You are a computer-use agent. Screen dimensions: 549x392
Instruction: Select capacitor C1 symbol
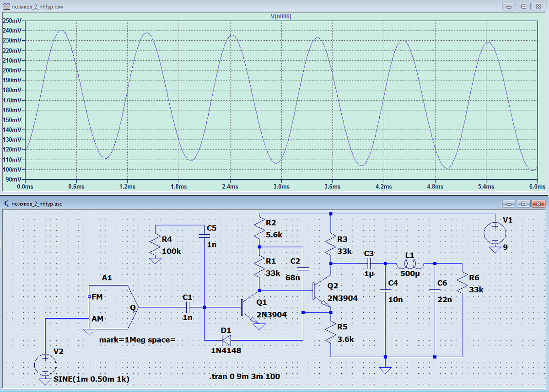pyautogui.click(x=188, y=307)
